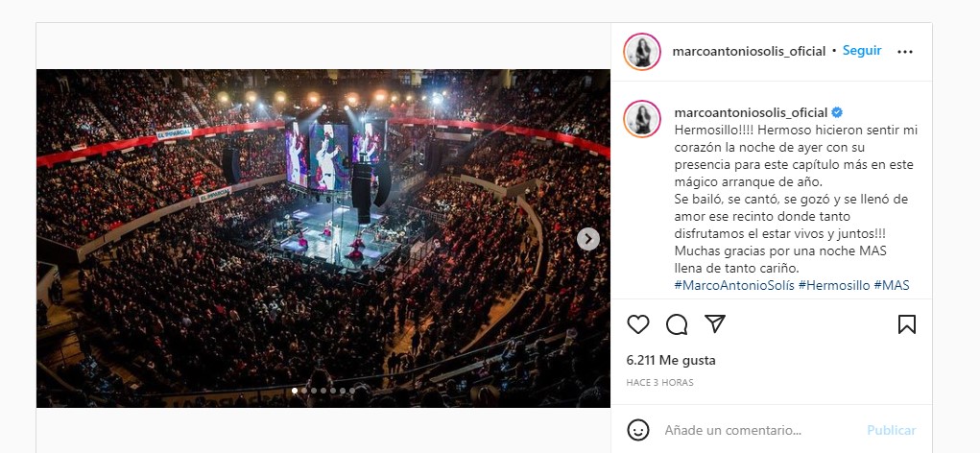Open the caption profile picture avatar

[x=642, y=119]
